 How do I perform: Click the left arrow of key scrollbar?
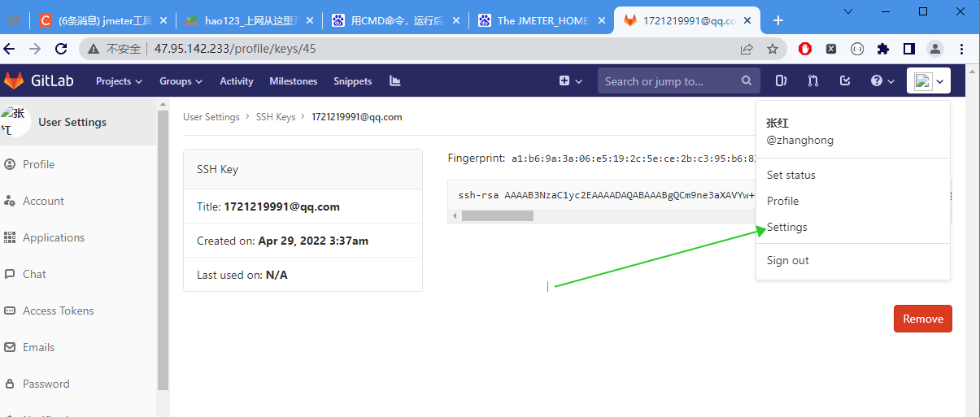(x=455, y=216)
